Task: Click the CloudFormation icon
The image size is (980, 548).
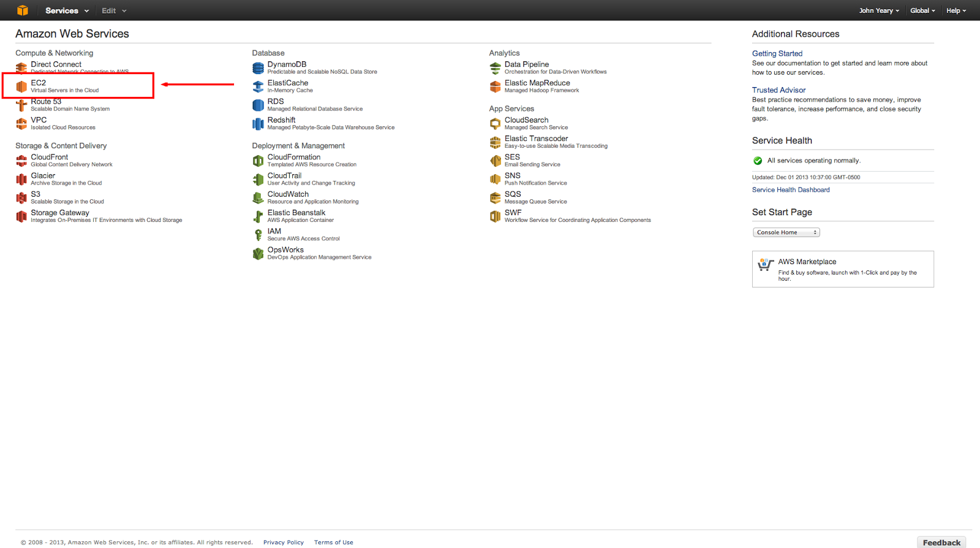Action: tap(258, 161)
